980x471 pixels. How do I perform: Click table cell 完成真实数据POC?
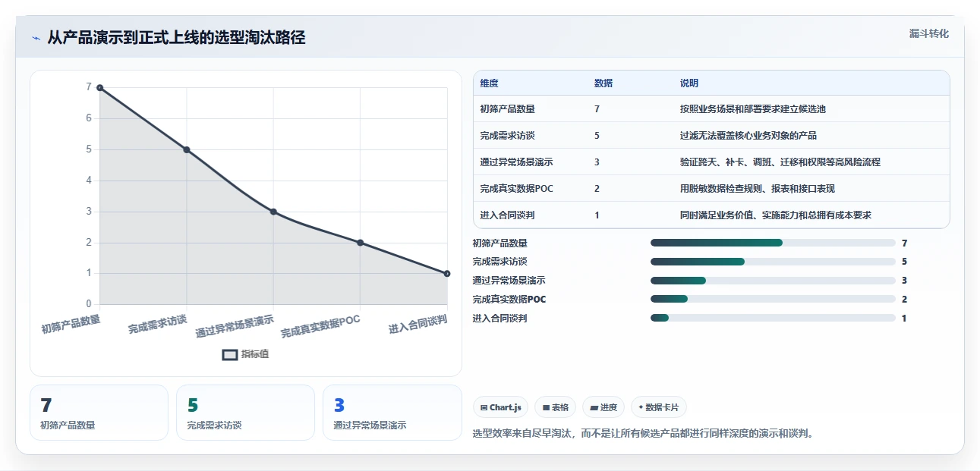click(518, 189)
